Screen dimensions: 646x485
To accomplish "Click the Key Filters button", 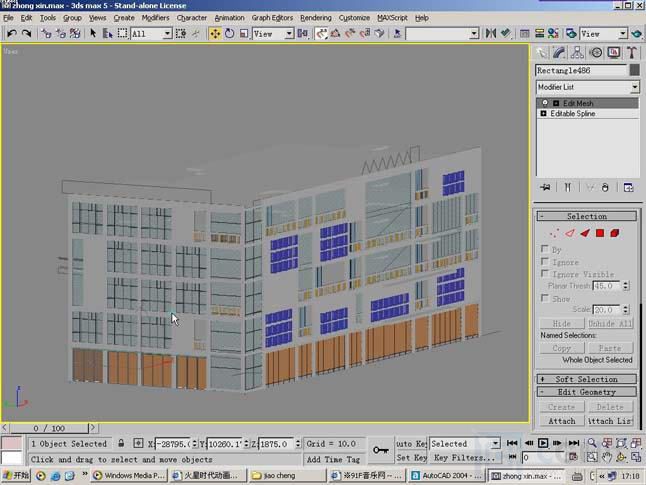I will [464, 457].
